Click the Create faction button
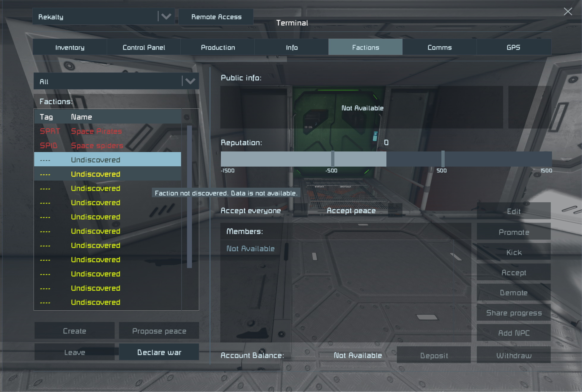 [x=74, y=331]
